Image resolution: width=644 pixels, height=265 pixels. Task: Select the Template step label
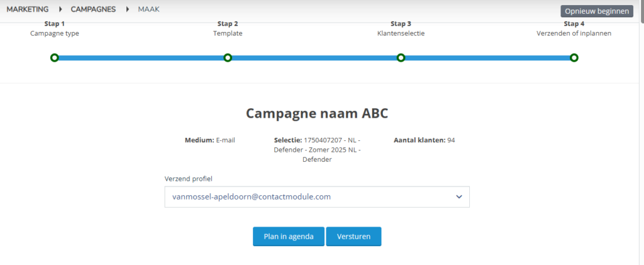[x=228, y=34]
